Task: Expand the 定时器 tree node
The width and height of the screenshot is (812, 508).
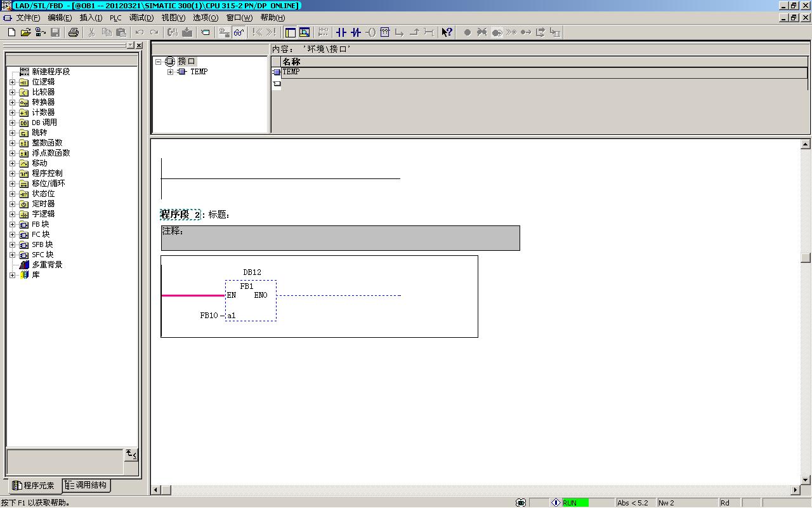Action: [x=12, y=204]
